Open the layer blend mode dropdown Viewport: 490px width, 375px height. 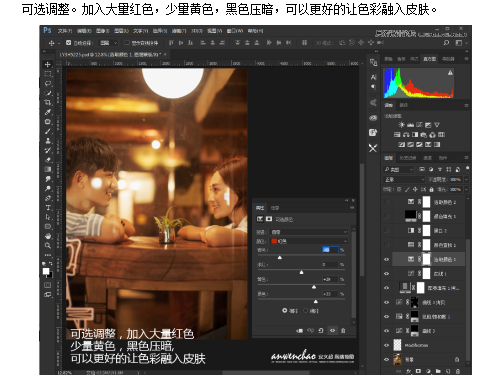(404, 179)
